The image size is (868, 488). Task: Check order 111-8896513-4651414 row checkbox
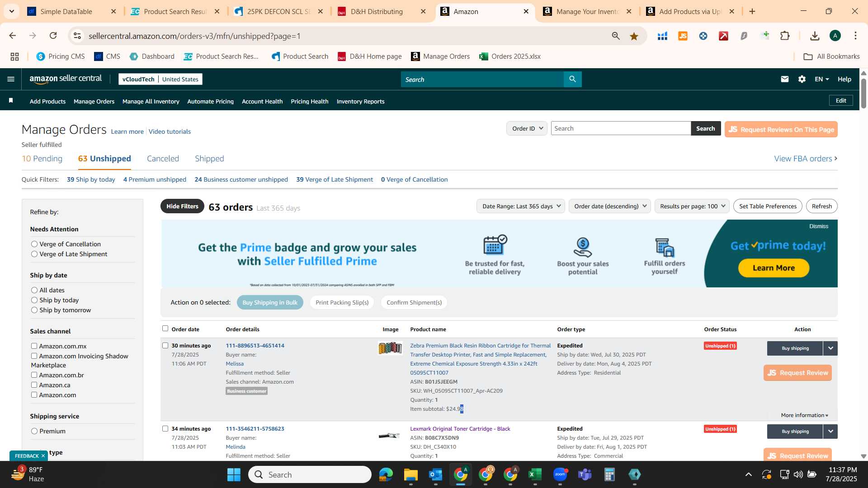(165, 345)
